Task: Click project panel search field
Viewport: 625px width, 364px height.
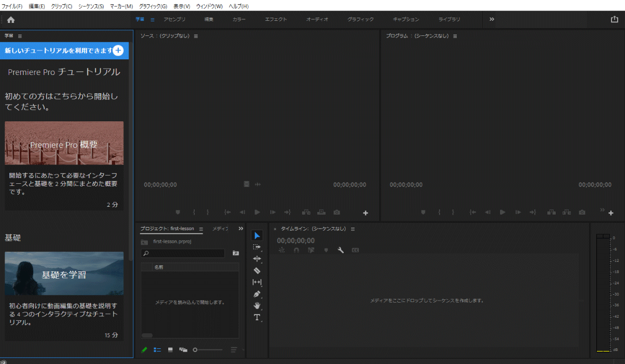Action: [183, 253]
